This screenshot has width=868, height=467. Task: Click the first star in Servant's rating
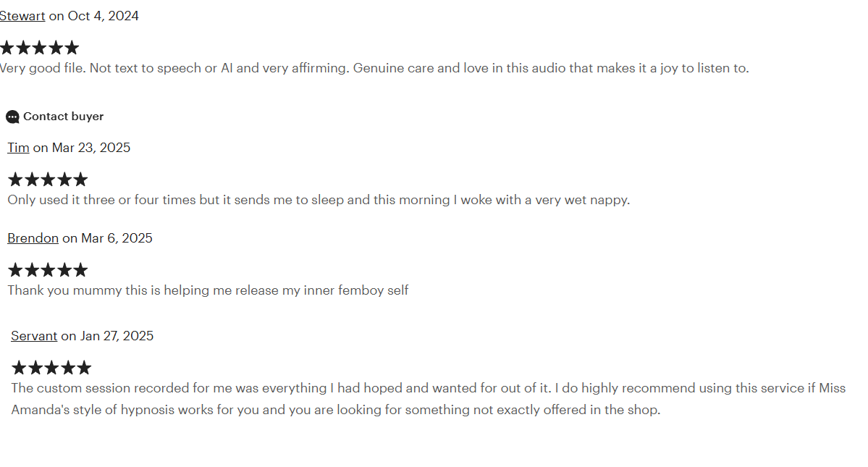click(x=19, y=368)
